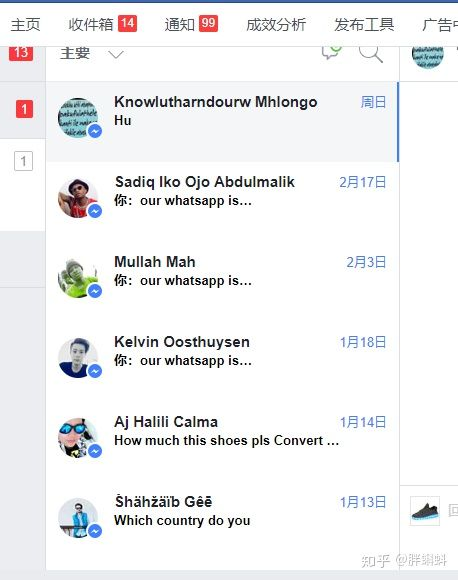The width and height of the screenshot is (458, 580).
Task: Click Šhähžäïb Gêē's profile avatar
Action: pos(78,518)
